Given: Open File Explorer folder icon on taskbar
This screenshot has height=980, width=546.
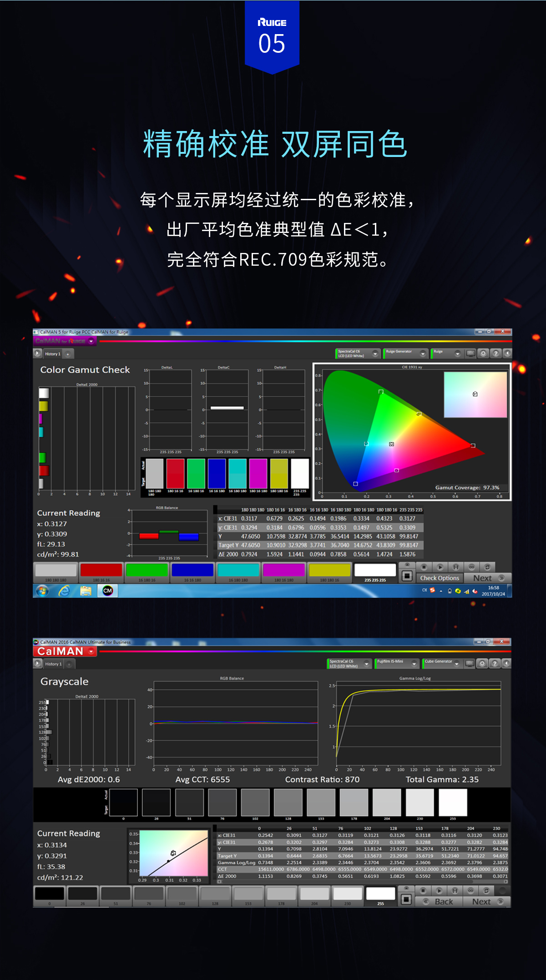Looking at the screenshot, I should [x=86, y=591].
